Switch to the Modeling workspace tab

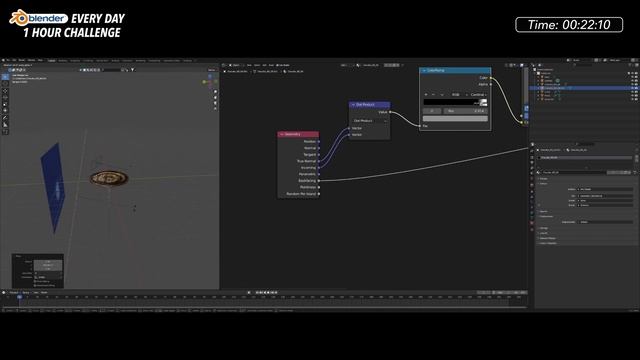click(63, 60)
